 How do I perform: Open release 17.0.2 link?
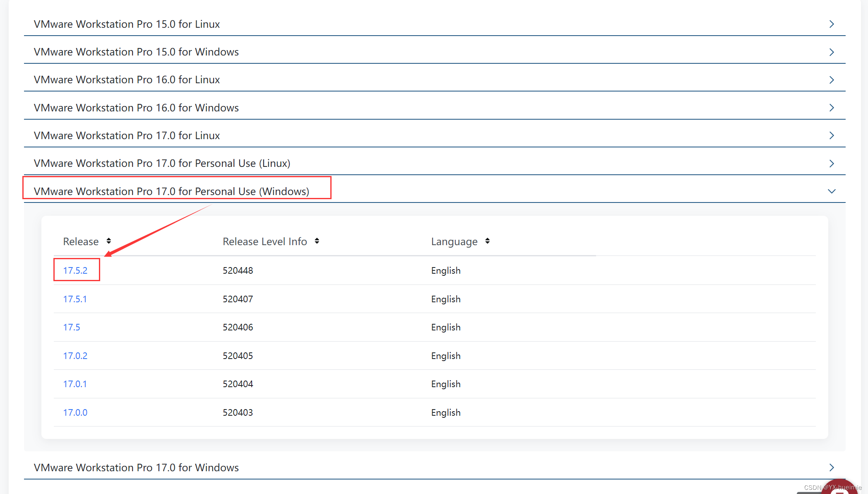(x=75, y=356)
